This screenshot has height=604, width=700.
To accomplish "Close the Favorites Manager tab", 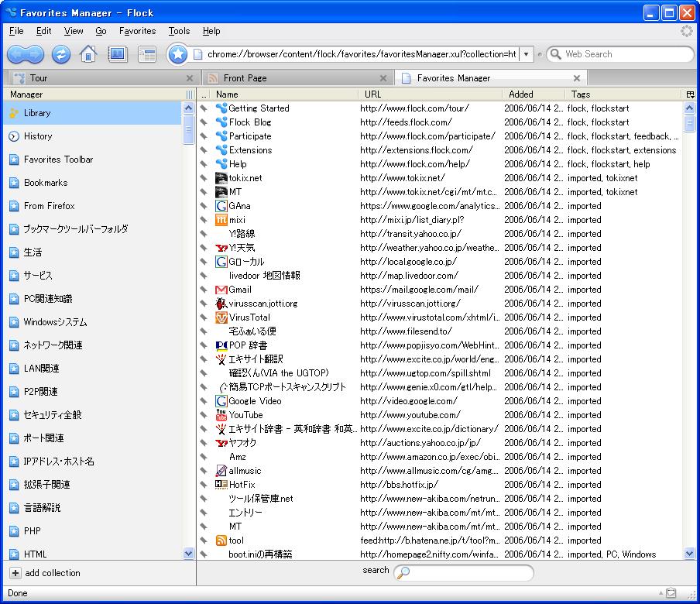I will 577,78.
